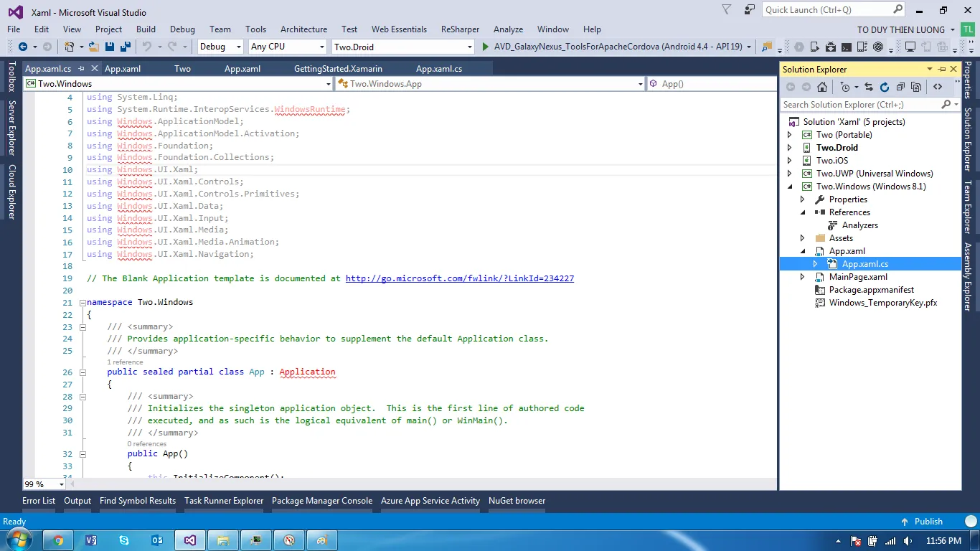Open the go.microsoft.com fwlink hyperlink
The height and width of the screenshot is (551, 980).
pos(460,278)
